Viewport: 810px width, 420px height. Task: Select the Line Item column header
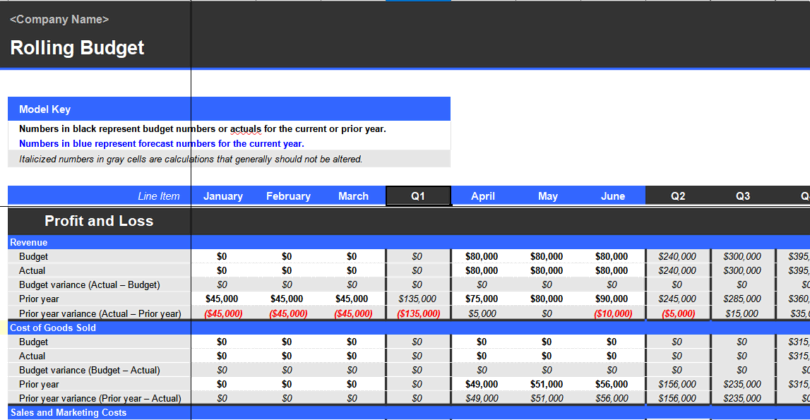tap(159, 196)
